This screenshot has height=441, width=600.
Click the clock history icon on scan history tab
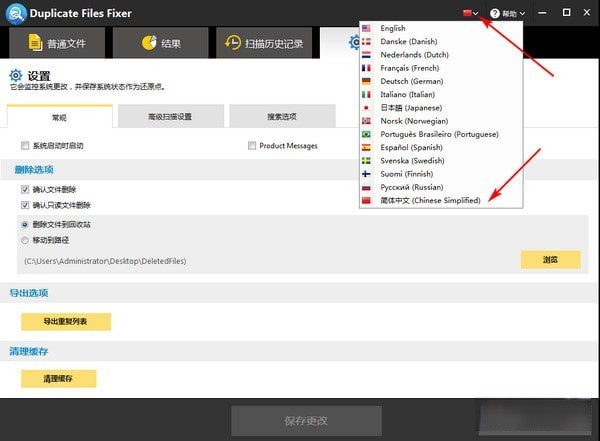233,42
